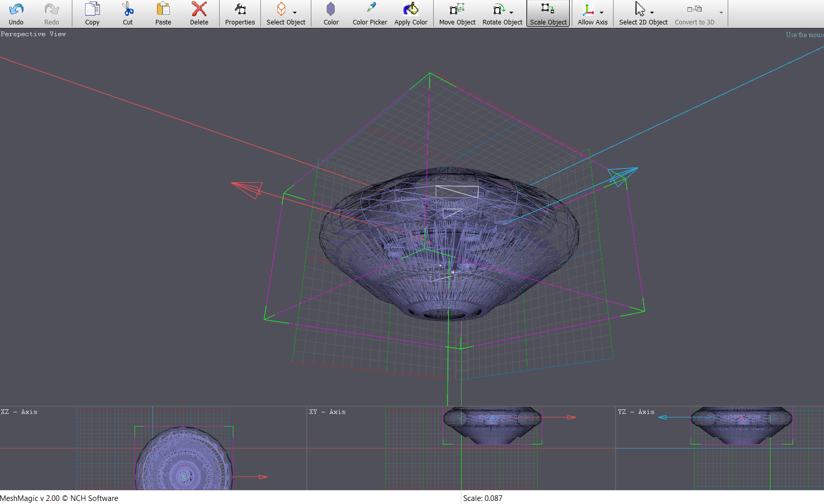Expand the Rotate Object dropdown arrow
The height and width of the screenshot is (504, 824).
click(512, 12)
